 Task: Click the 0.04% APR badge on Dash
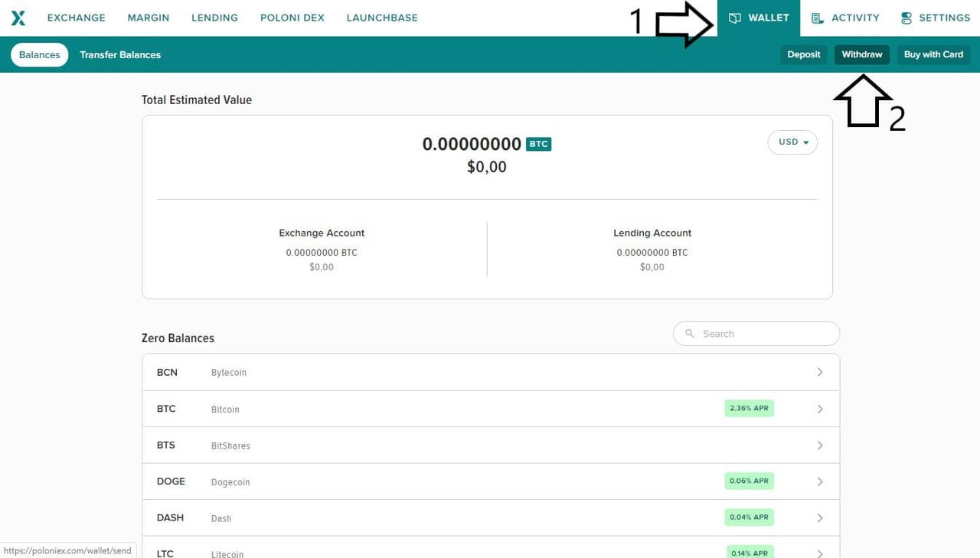click(x=750, y=517)
